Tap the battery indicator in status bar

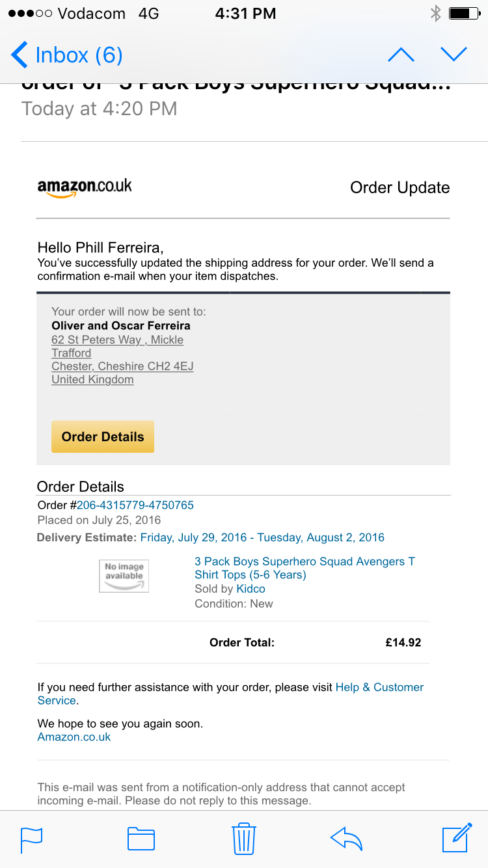click(464, 13)
